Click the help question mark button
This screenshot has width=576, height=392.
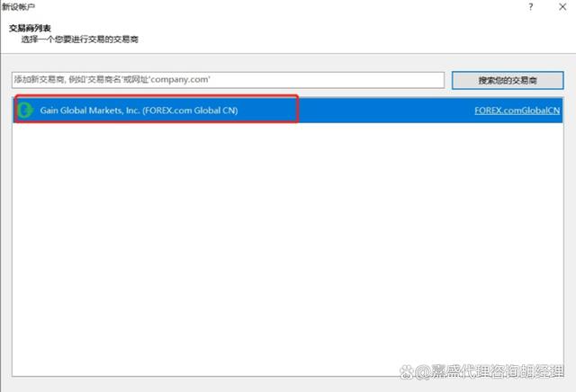click(531, 6)
